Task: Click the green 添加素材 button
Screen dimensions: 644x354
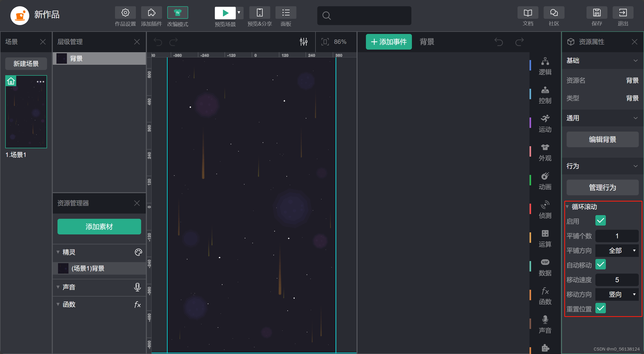Action: 99,227
